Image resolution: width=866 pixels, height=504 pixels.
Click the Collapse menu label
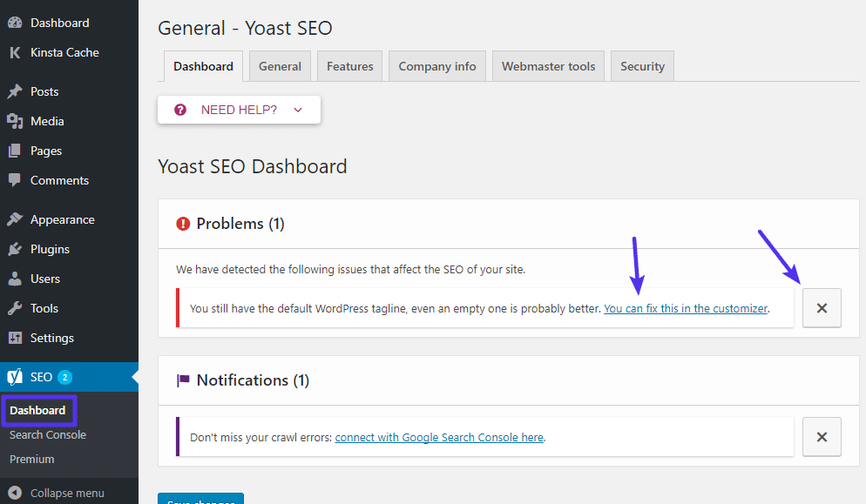pos(67,493)
